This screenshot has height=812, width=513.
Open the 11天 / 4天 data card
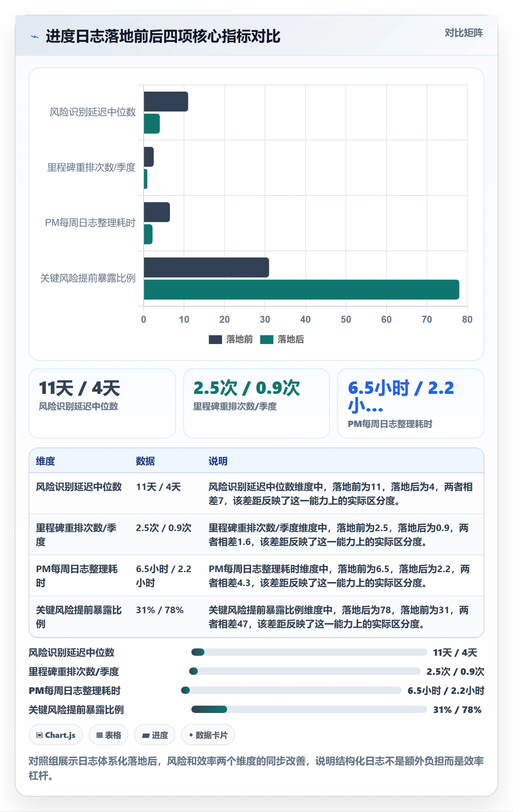102,403
